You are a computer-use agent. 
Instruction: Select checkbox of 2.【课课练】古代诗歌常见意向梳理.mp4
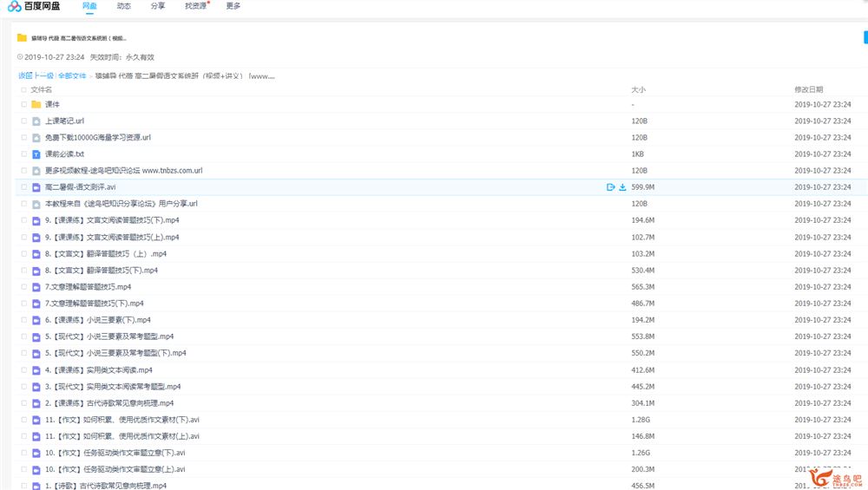tap(23, 402)
